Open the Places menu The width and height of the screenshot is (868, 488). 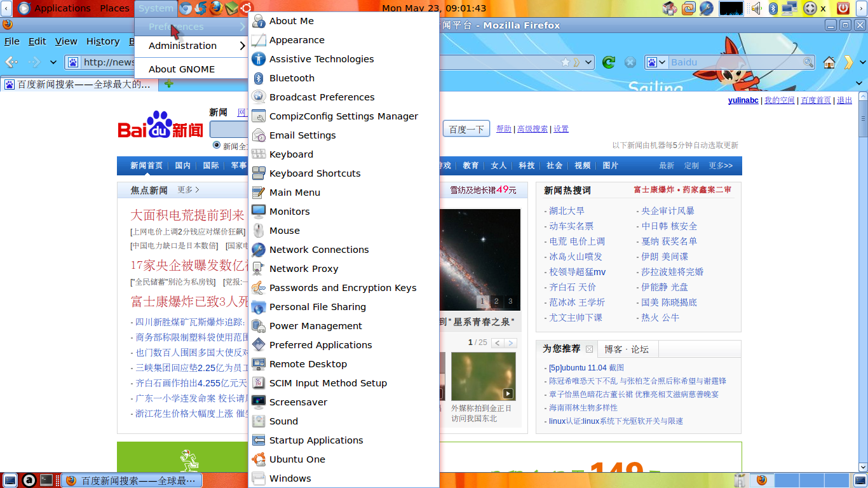114,8
